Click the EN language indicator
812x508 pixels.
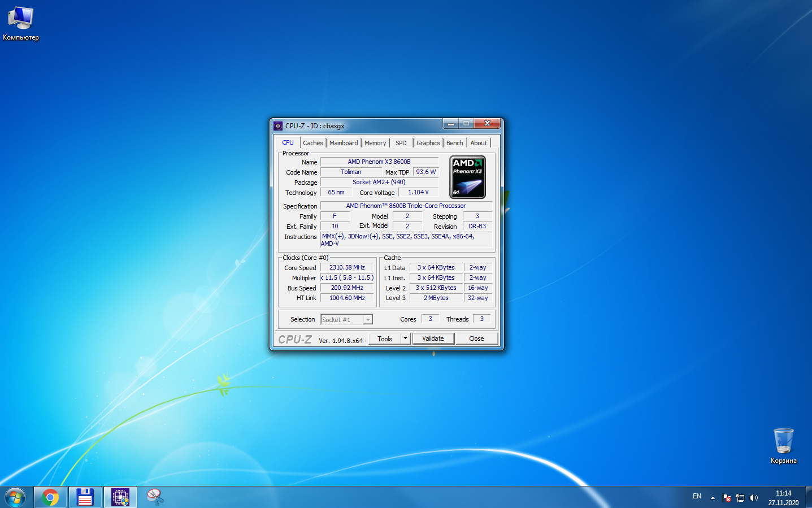click(x=697, y=496)
